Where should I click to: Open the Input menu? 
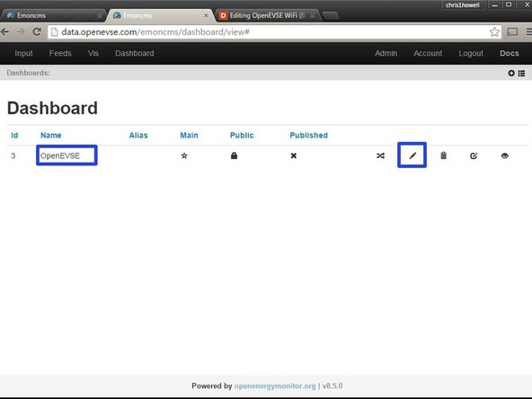[23, 53]
